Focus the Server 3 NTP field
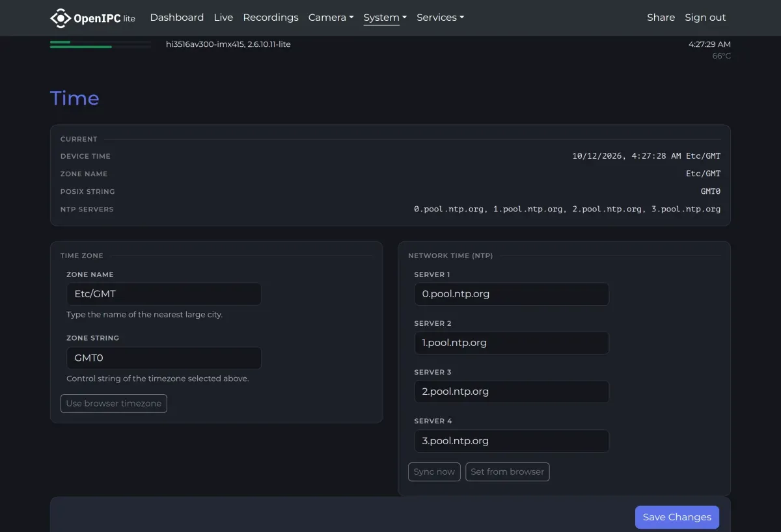This screenshot has height=532, width=781. [512, 392]
